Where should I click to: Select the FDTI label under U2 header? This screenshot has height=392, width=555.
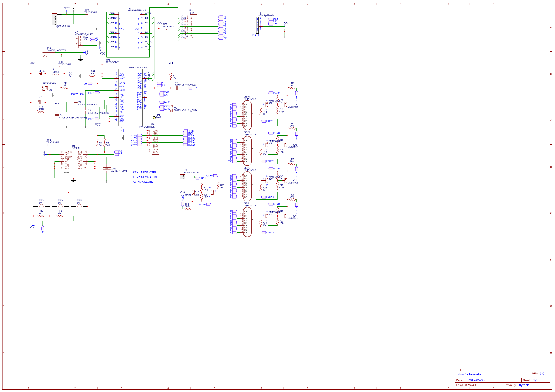pyautogui.click(x=255, y=35)
